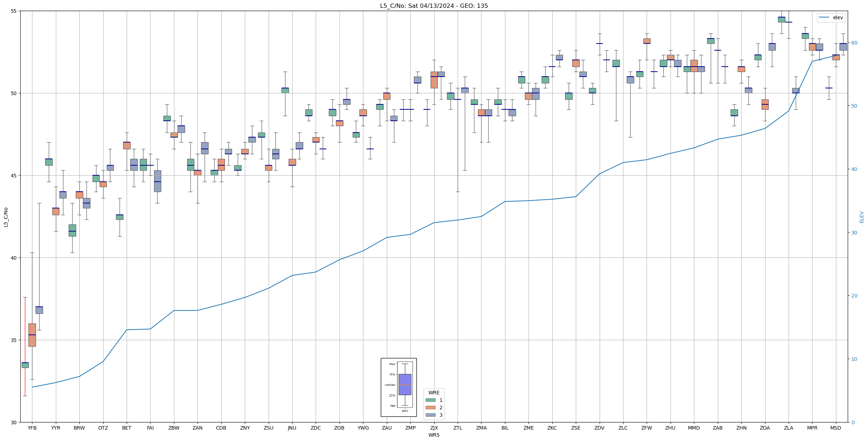
Task: Click the right axis tick label '20'
Action: coord(854,296)
